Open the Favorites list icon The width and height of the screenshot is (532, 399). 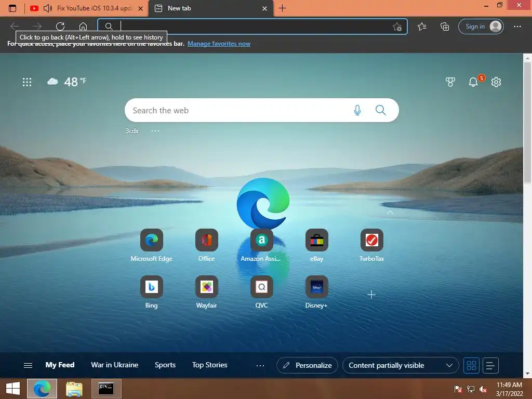(422, 26)
